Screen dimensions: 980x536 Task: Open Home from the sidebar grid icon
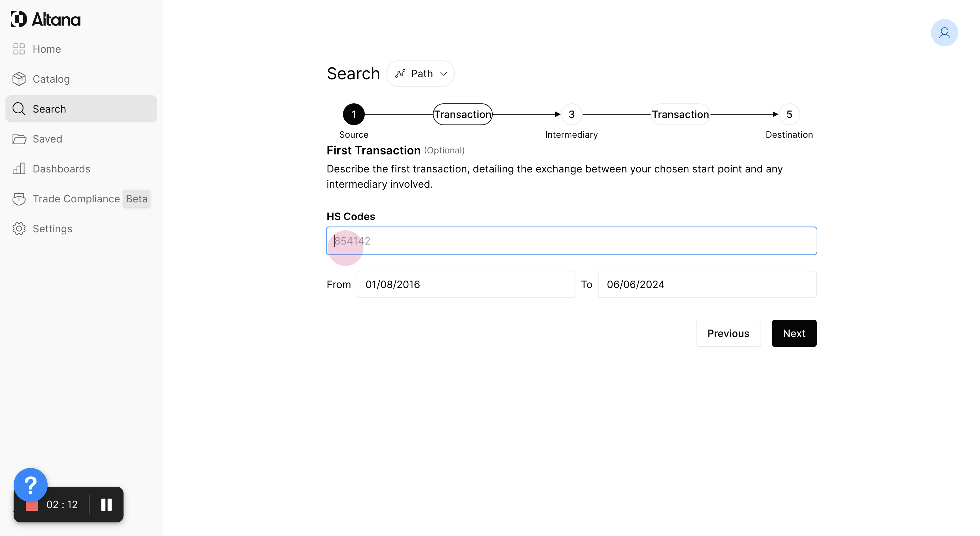pos(19,49)
